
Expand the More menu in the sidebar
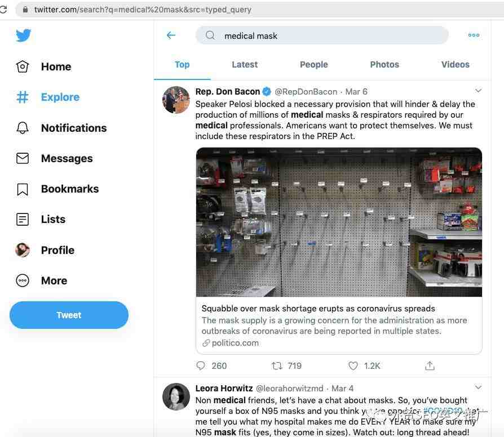pyautogui.click(x=42, y=280)
